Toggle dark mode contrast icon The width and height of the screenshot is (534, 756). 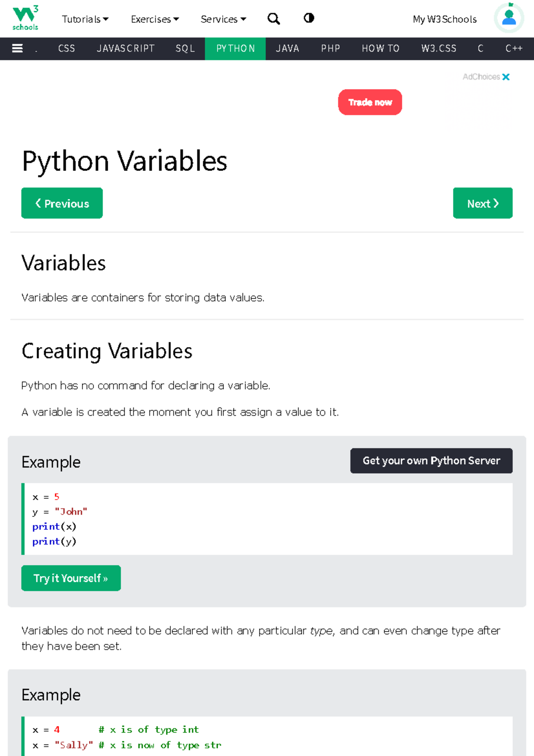pyautogui.click(x=309, y=18)
